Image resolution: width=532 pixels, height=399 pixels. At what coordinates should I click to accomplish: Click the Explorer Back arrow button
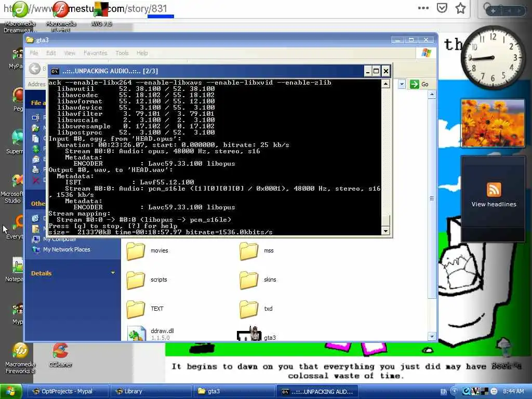click(x=34, y=69)
